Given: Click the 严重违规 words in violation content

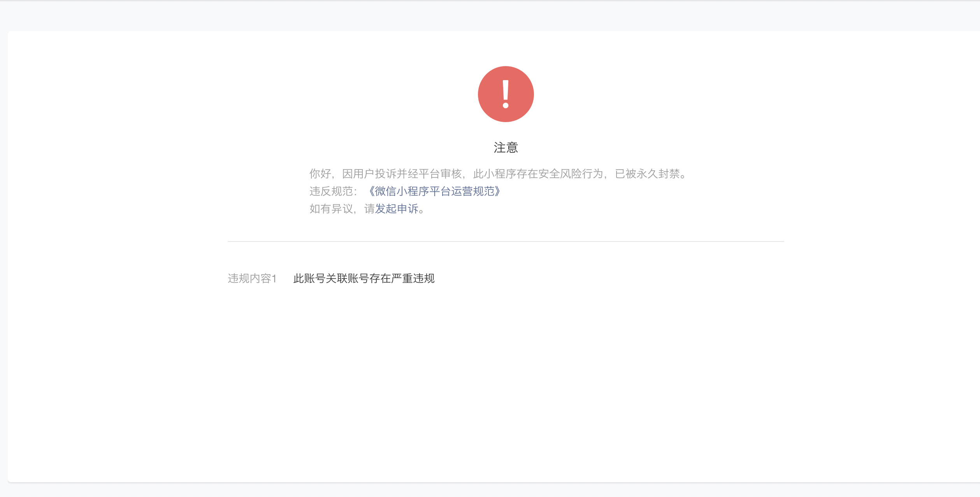Looking at the screenshot, I should (x=413, y=278).
